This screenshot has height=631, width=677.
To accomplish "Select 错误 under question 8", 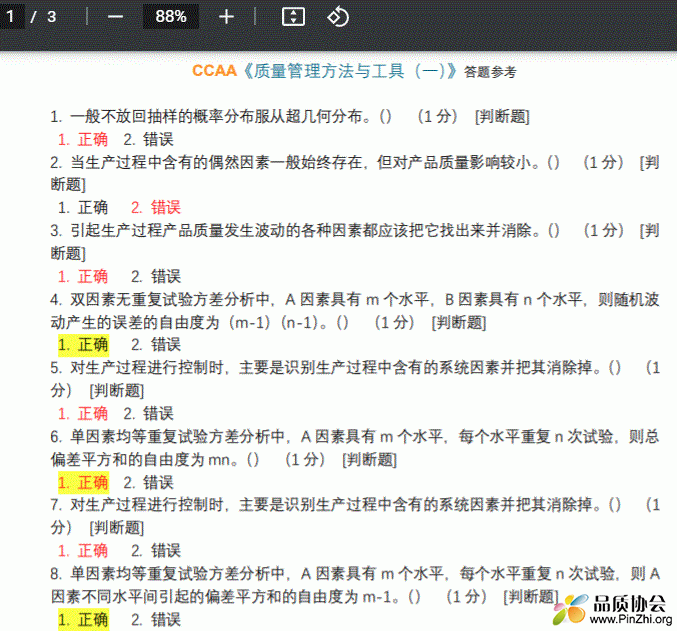I will [156, 620].
